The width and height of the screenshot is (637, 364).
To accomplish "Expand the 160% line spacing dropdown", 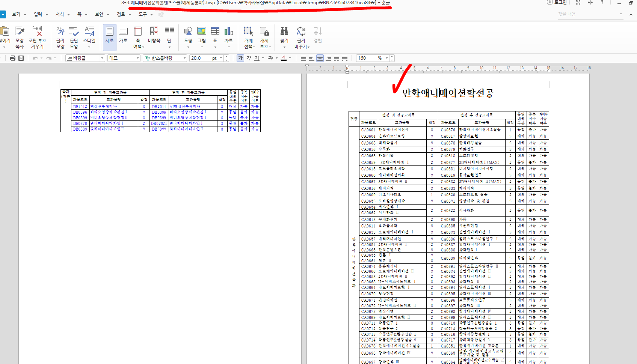I will tap(386, 58).
